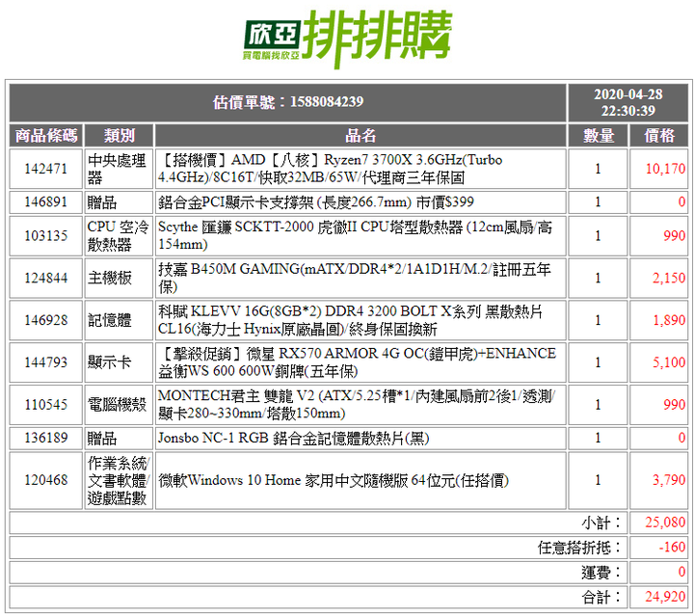The width and height of the screenshot is (694, 616).
Task: Select product code 124844
Action: click(46, 278)
